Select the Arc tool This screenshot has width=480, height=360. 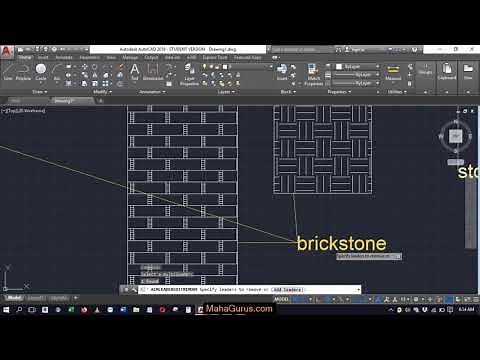pos(57,72)
